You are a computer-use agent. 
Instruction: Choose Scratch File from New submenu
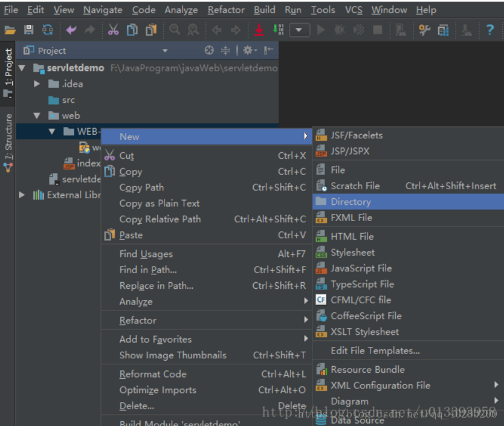point(408,186)
